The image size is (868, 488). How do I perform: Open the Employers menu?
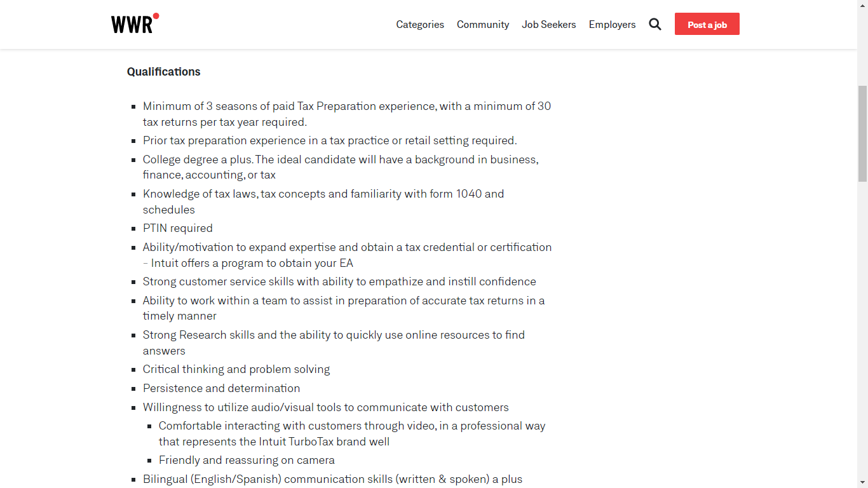(612, 24)
